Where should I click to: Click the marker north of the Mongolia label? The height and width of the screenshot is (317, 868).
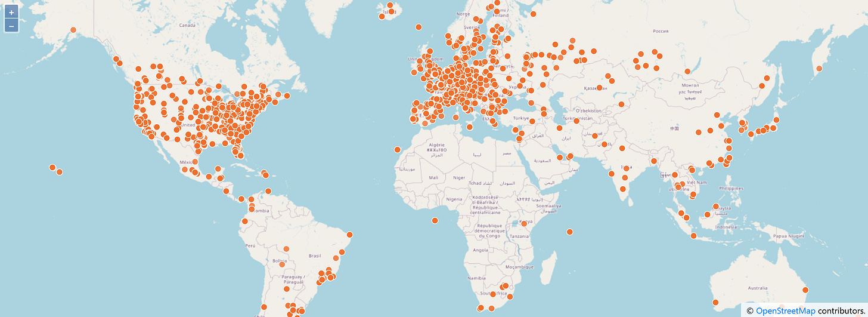[687, 71]
